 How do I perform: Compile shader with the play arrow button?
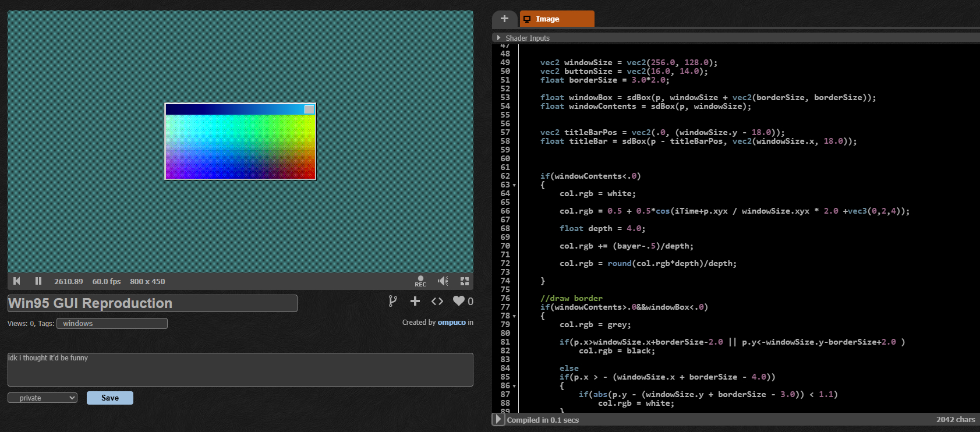(x=498, y=419)
